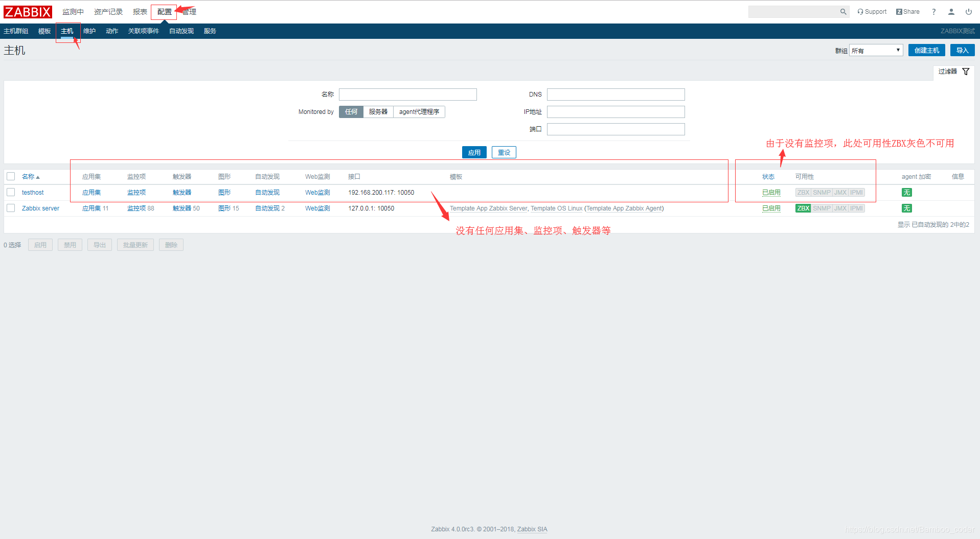The height and width of the screenshot is (539, 980).
Task: Click 已启用 status for testhost
Action: [771, 193]
